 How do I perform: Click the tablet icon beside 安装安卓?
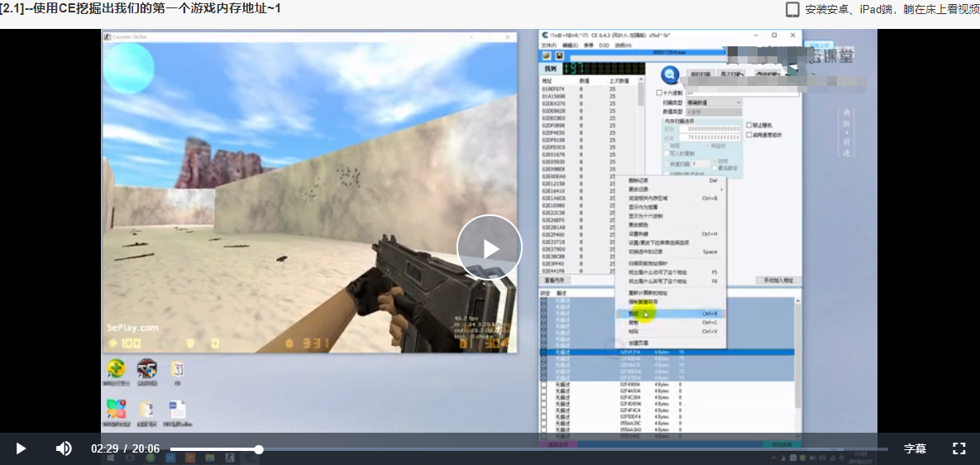point(792,9)
